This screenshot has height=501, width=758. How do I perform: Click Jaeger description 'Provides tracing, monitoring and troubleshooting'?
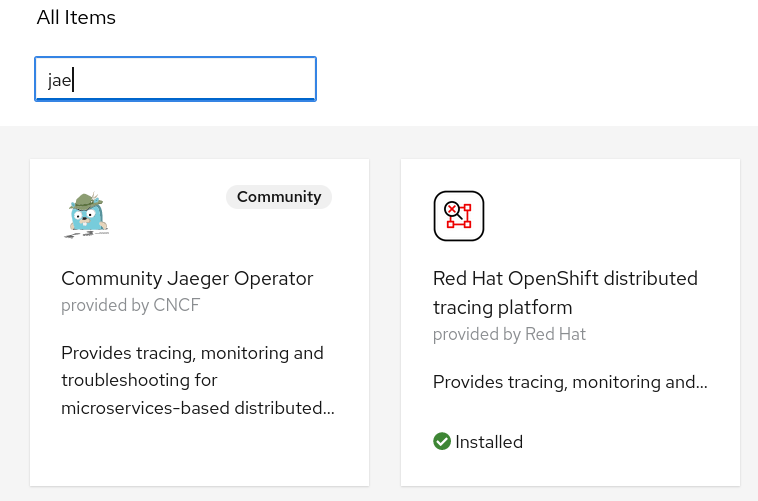(x=198, y=380)
